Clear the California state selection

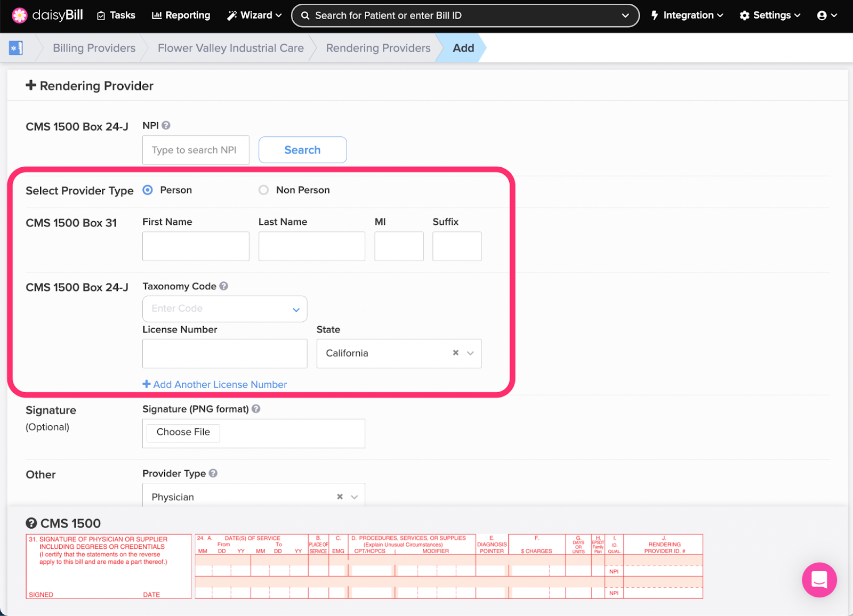point(456,353)
